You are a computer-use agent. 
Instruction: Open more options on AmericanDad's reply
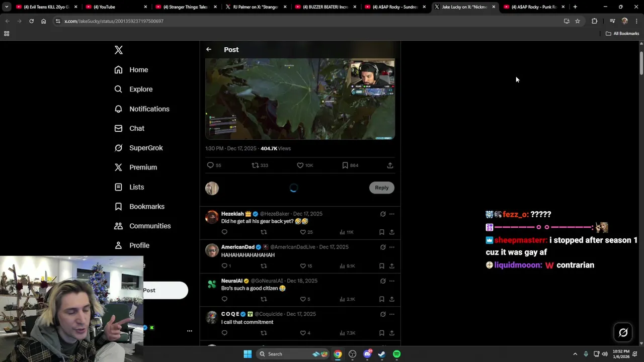(392, 247)
